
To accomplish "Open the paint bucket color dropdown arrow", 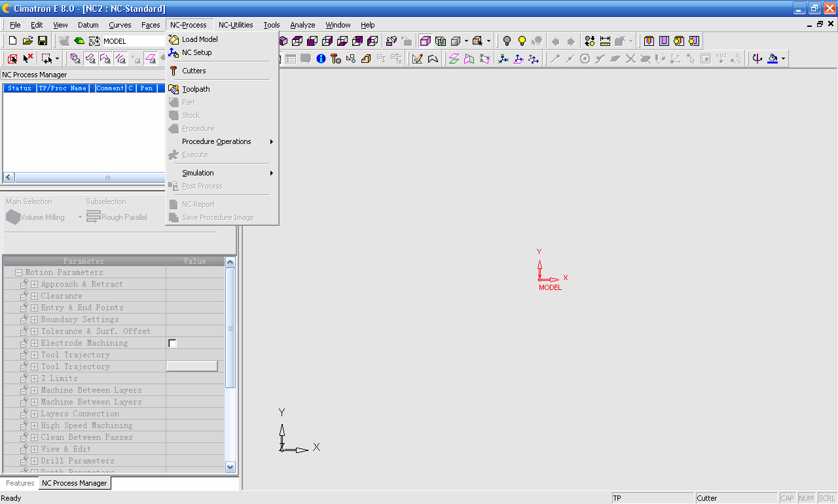I will (x=783, y=59).
